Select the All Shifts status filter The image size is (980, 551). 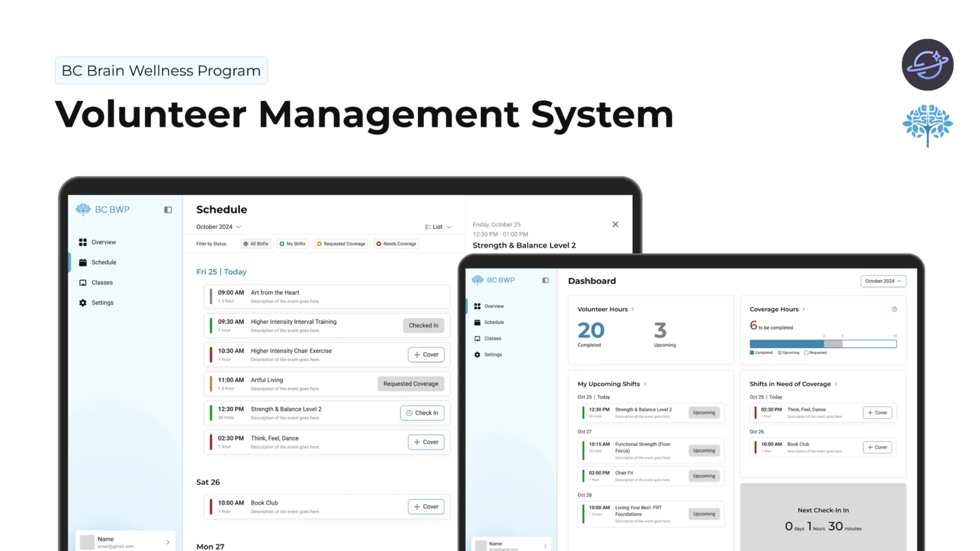pyautogui.click(x=256, y=244)
